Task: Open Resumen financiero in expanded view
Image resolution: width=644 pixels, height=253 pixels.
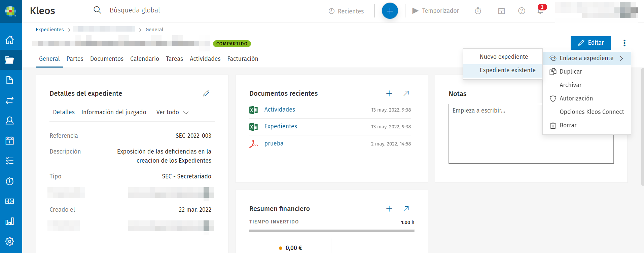Action: tap(406, 209)
